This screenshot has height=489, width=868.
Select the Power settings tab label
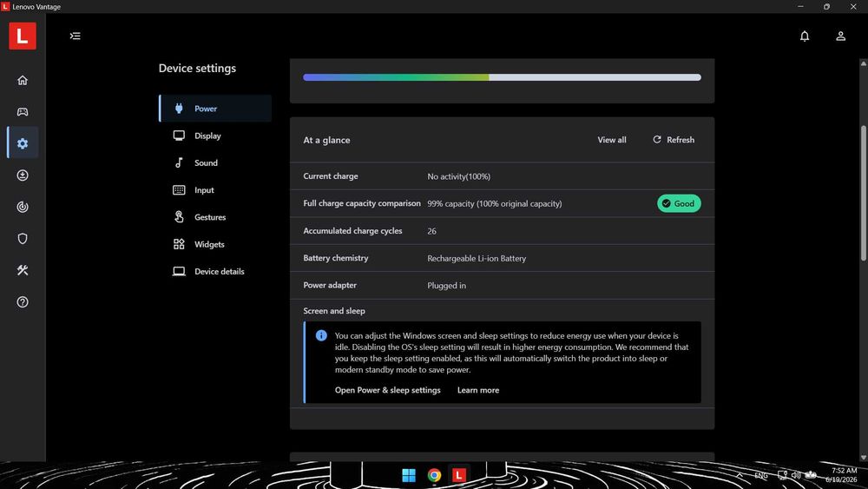(x=206, y=109)
